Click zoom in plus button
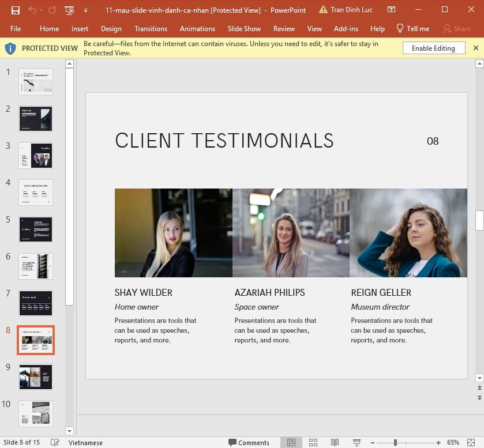Viewport: 484px width, 448px height. tap(438, 442)
